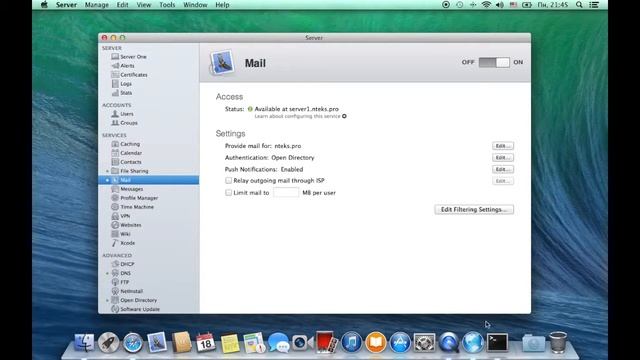Viewport: 640px width, 360px height.
Task: Launch Finder from the Dock
Action: click(x=84, y=342)
